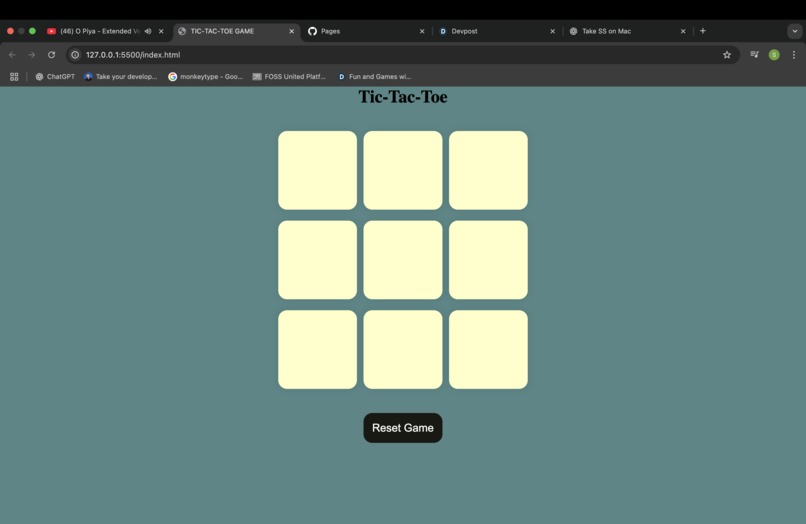Click the Tic-Tac-Toe heading
The image size is (806, 524).
pyautogui.click(x=402, y=97)
